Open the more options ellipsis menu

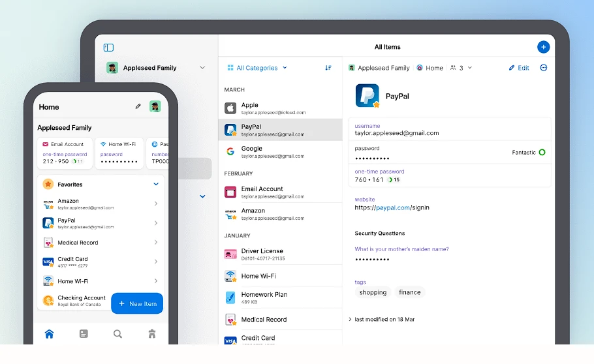(x=544, y=68)
